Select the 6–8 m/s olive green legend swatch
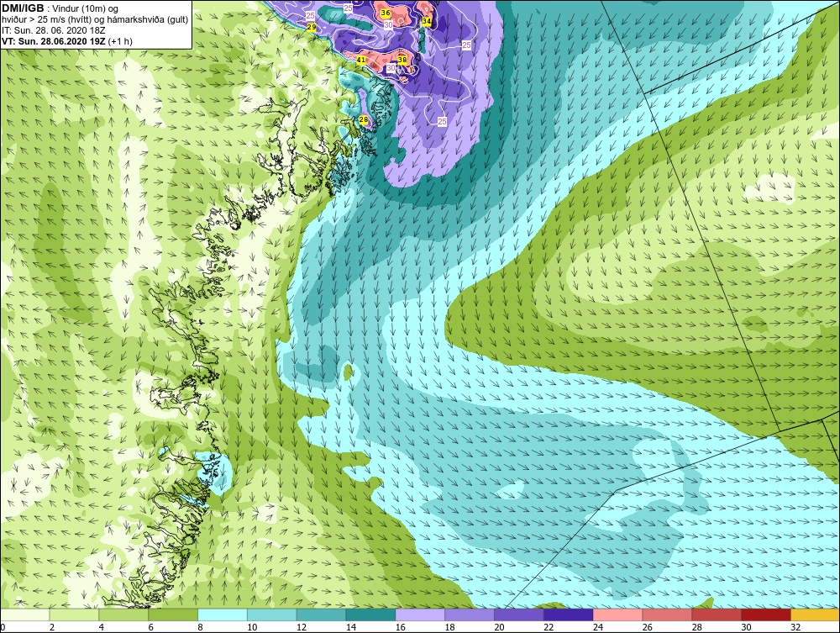This screenshot has height=633, width=840. click(173, 615)
